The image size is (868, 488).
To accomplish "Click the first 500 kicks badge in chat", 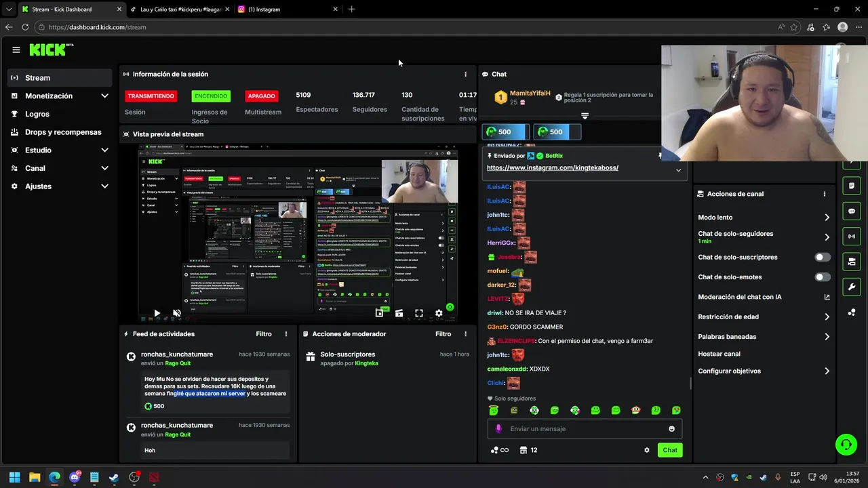I will coord(505,132).
